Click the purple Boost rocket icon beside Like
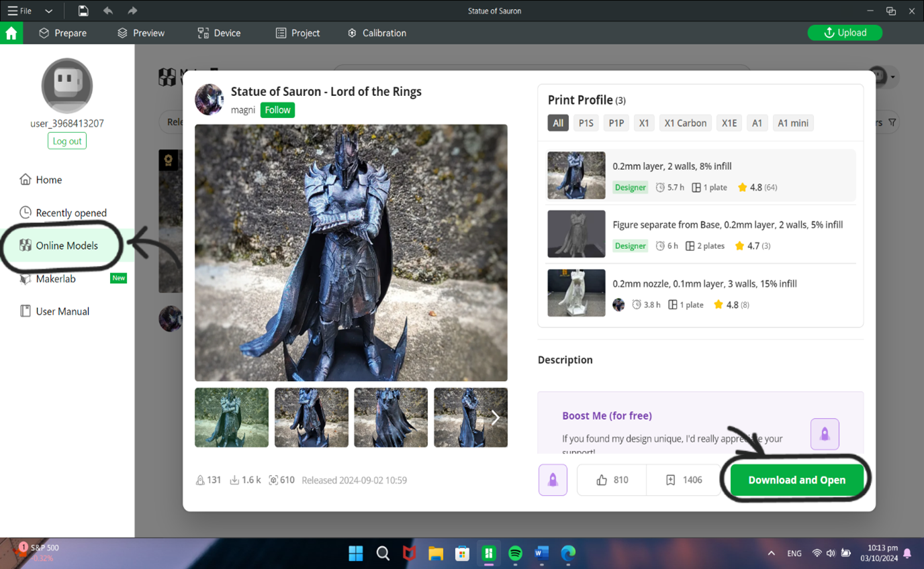The image size is (924, 569). click(x=553, y=480)
